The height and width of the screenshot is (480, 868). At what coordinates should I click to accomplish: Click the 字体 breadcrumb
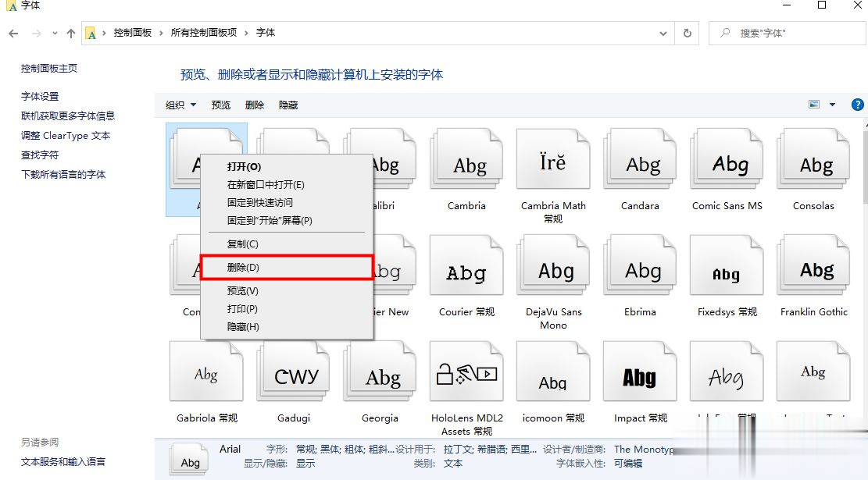point(266,33)
